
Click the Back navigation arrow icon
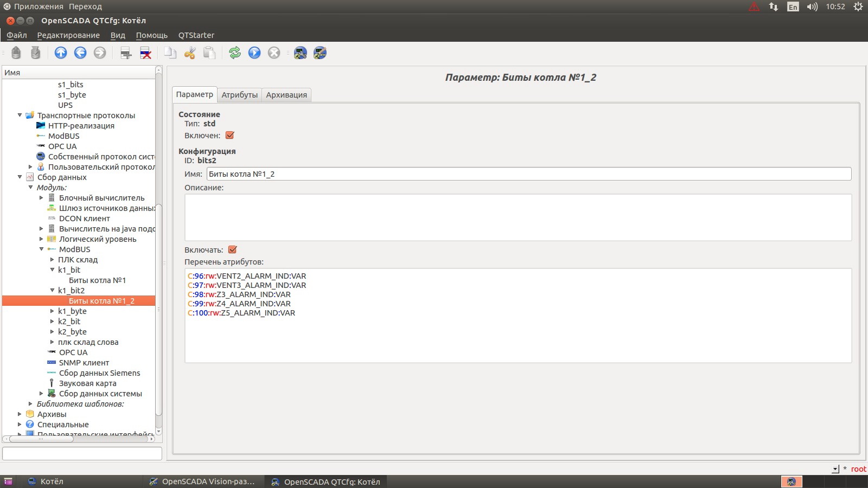point(80,53)
